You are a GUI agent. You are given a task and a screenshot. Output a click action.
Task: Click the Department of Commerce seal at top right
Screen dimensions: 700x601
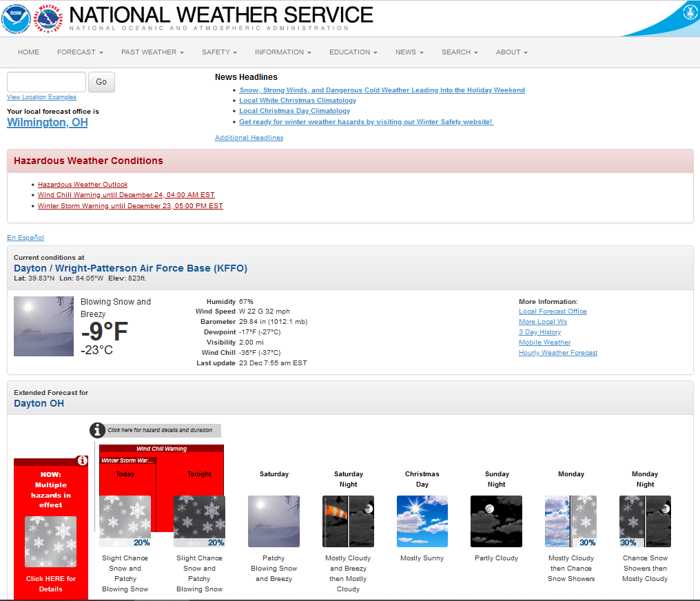pos(690,12)
